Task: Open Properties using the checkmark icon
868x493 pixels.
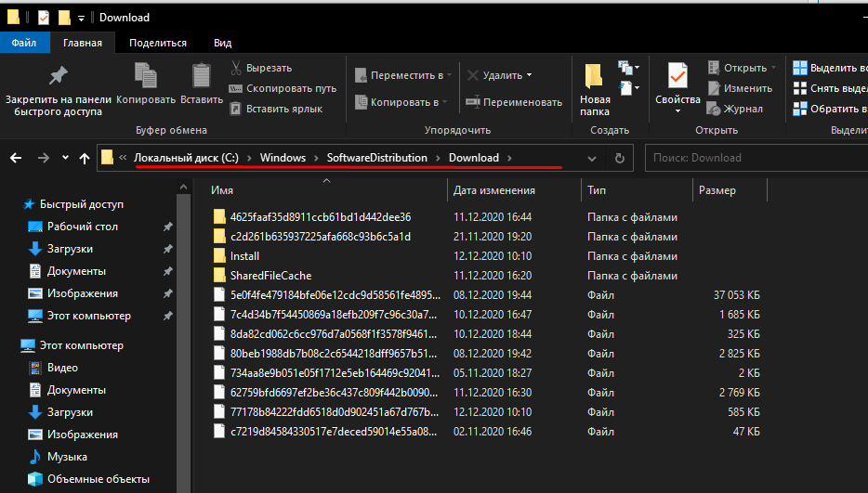Action: click(677, 76)
